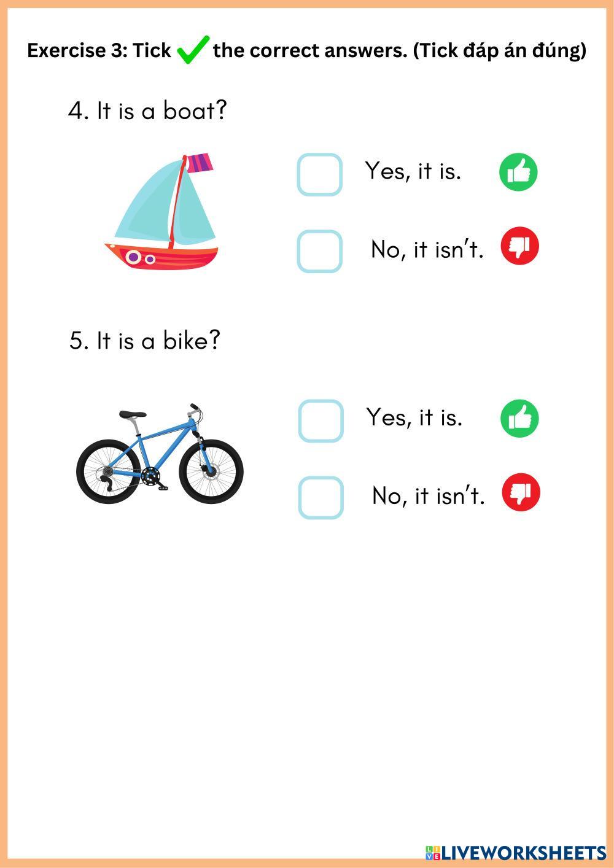Tick the "No, it isn't." box for the boat question

(x=319, y=251)
